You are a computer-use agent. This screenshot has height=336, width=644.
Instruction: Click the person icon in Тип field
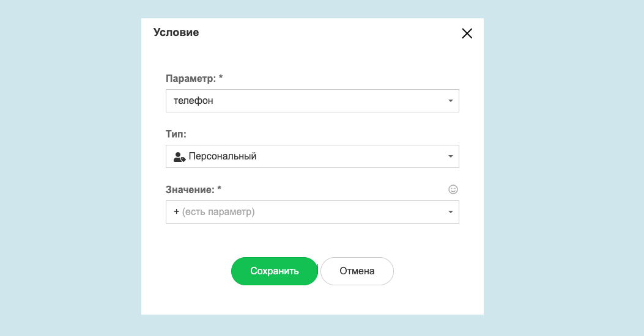pos(179,157)
